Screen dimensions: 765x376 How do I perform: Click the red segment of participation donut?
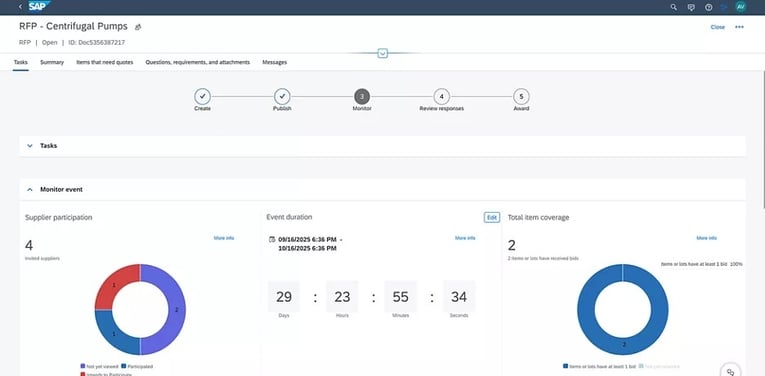click(115, 285)
